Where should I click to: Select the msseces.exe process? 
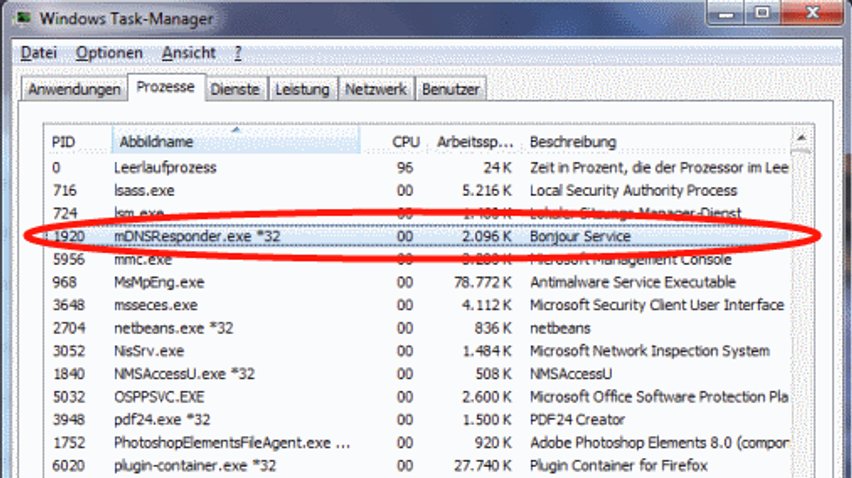418,305
